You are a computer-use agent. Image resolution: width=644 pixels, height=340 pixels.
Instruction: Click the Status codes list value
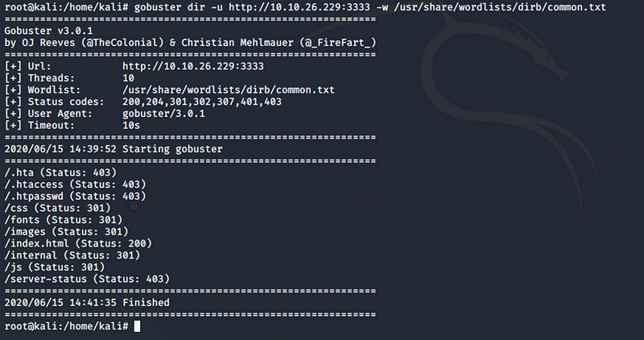[x=202, y=102]
